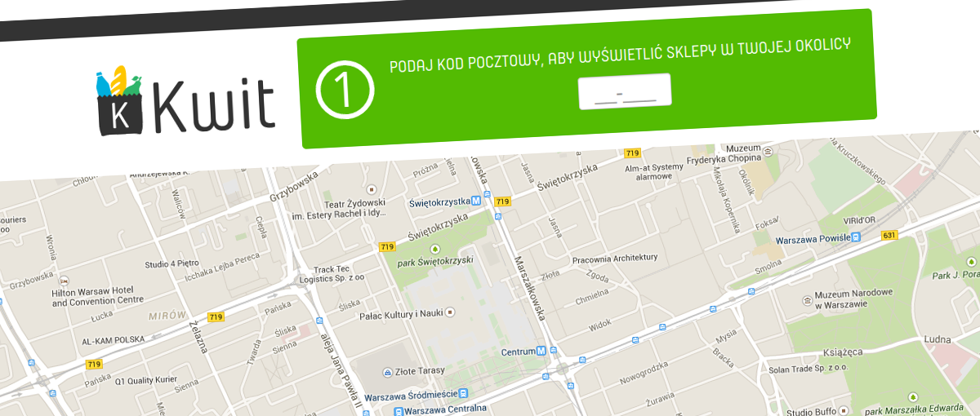The height and width of the screenshot is (416, 980).
Task: Select the Świętokrzyska metro station icon
Action: tap(476, 201)
